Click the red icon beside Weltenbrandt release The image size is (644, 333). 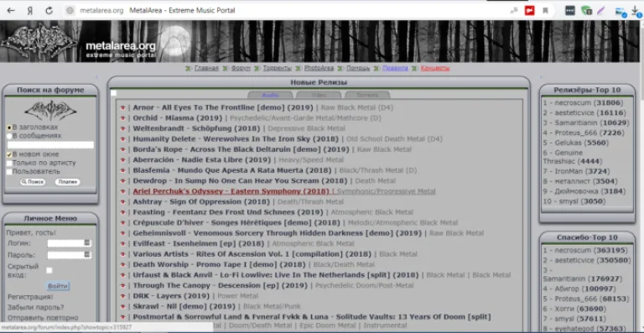pos(122,129)
